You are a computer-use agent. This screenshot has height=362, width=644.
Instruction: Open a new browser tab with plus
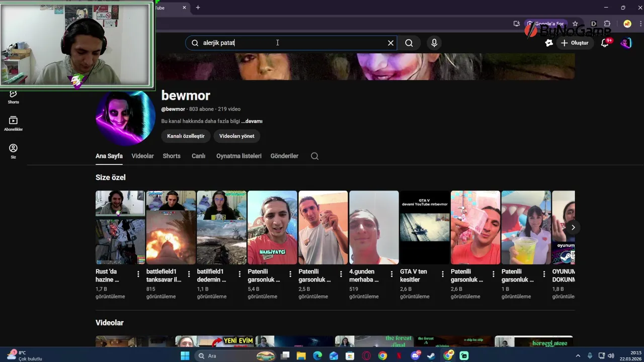(x=198, y=8)
